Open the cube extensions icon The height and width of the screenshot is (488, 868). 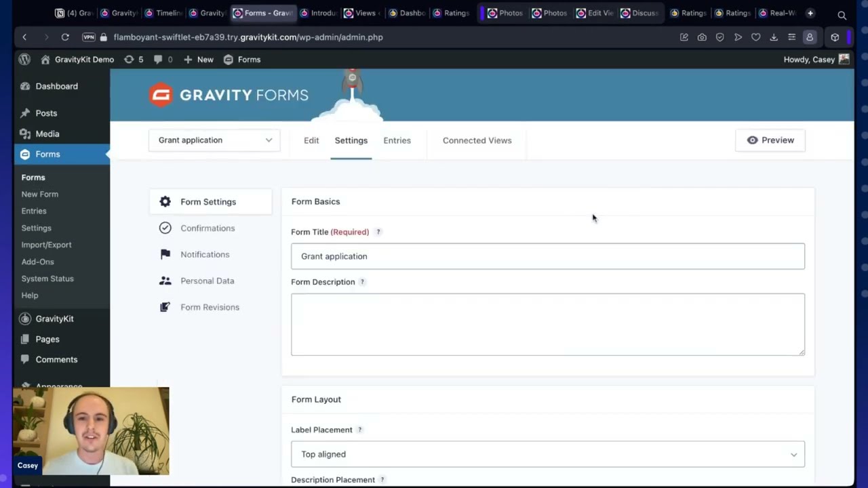tap(835, 37)
